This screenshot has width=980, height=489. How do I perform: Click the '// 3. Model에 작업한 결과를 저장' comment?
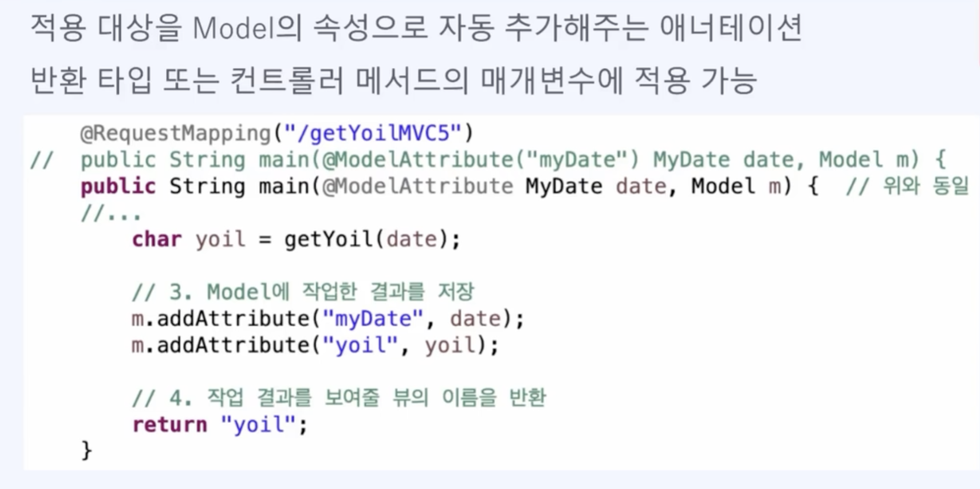point(302,292)
